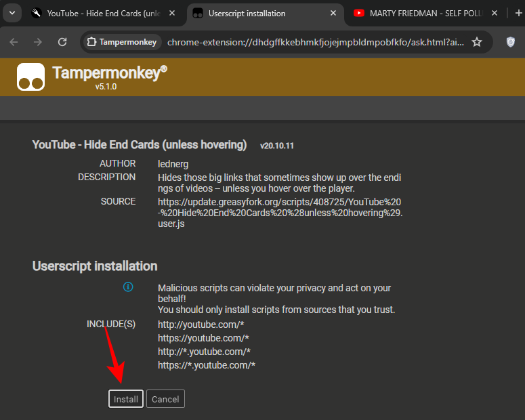This screenshot has width=525, height=420.
Task: Open the tab search dropdown chevron
Action: point(12,13)
